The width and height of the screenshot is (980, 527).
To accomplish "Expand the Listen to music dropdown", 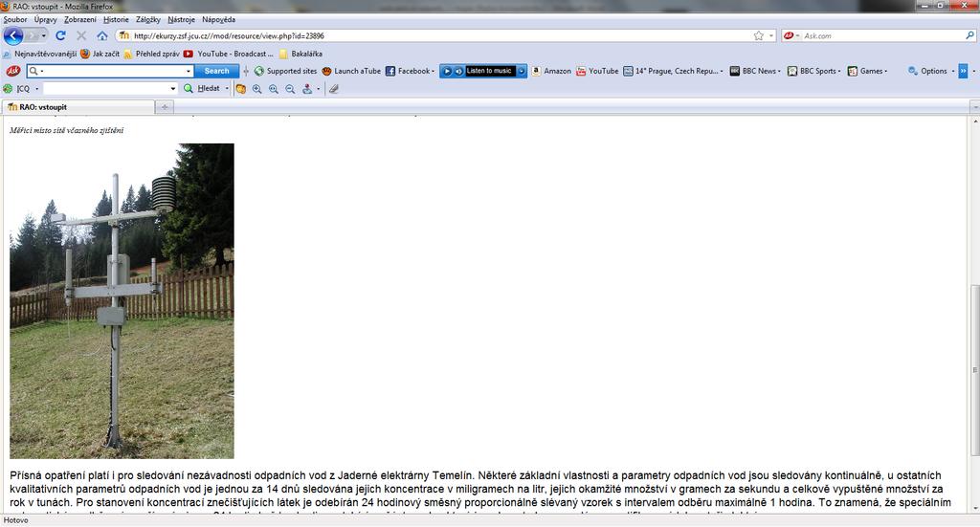I will click(522, 71).
